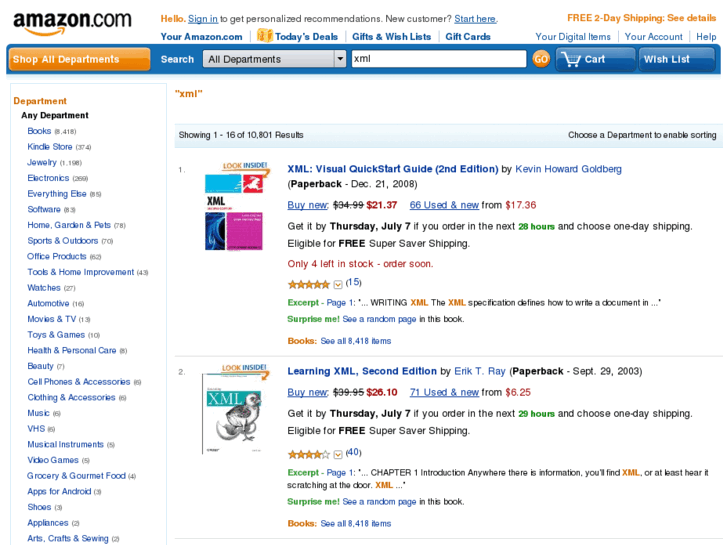Click author Kevin Howard Goldberg
This screenshot has width=727, height=545.
pos(568,169)
